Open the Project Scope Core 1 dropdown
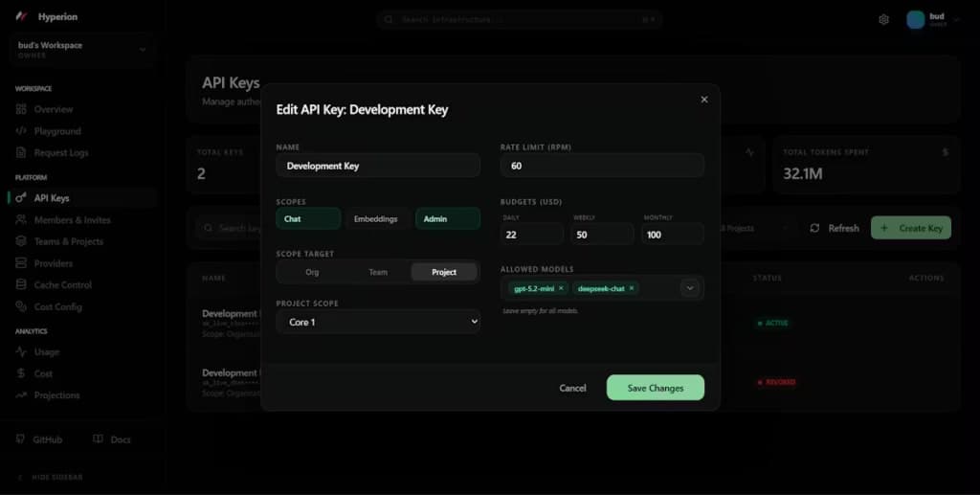Screen dimensions: 980x495 click(x=378, y=322)
